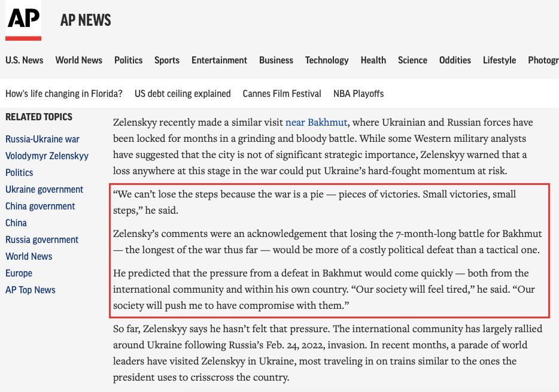Open the Health section
The width and height of the screenshot is (559, 392).
tap(373, 60)
